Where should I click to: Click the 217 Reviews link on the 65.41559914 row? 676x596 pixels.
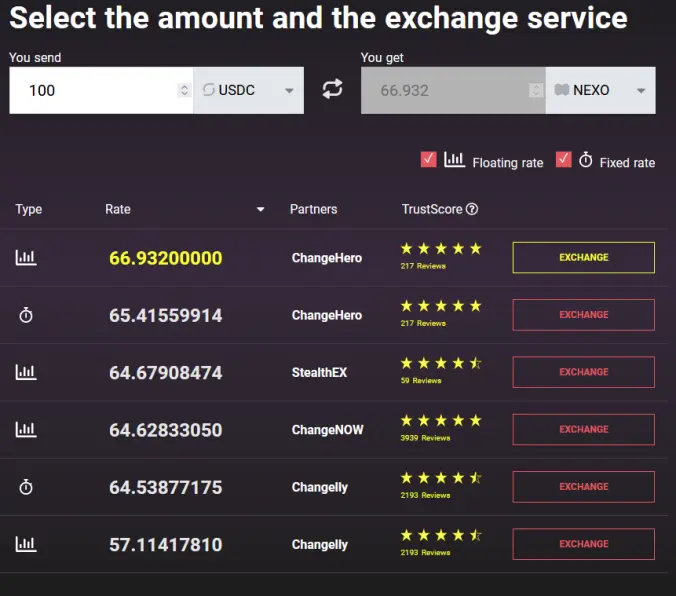coord(423,323)
